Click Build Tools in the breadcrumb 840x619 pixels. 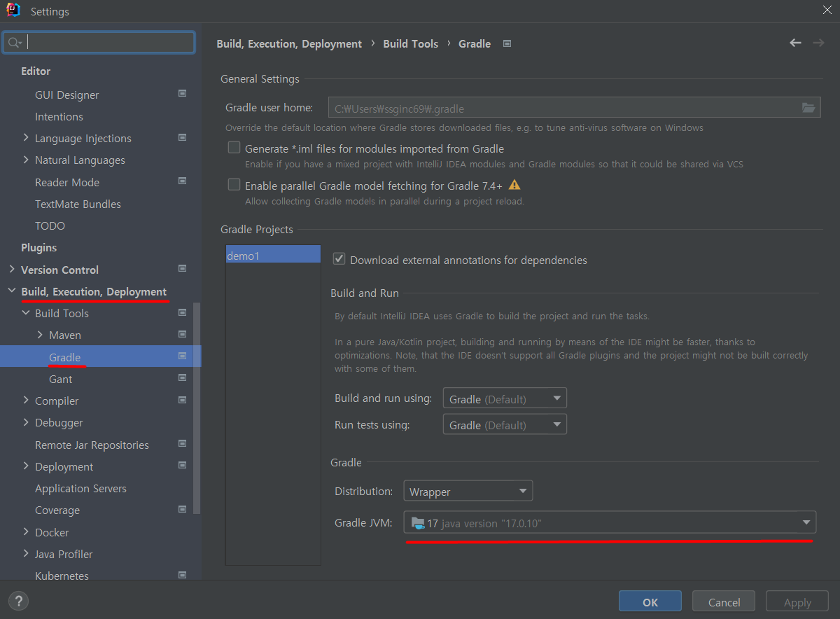[x=410, y=43]
